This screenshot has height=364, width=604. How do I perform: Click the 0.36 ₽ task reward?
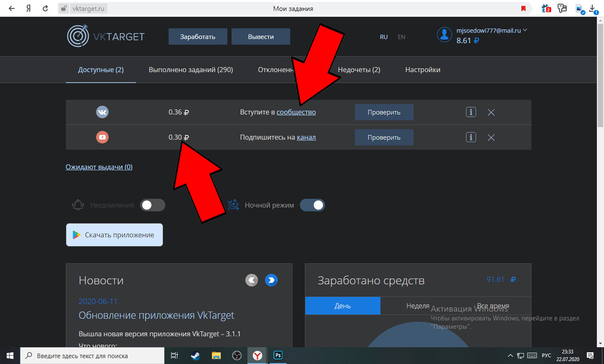coord(179,112)
